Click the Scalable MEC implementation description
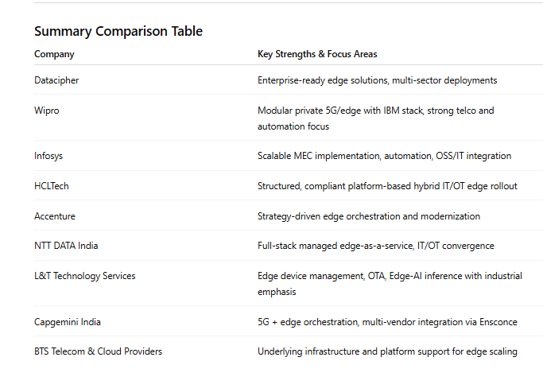 click(x=385, y=156)
